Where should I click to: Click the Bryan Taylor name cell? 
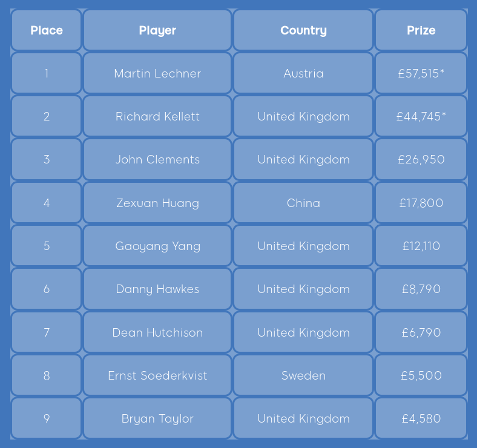coord(157,418)
